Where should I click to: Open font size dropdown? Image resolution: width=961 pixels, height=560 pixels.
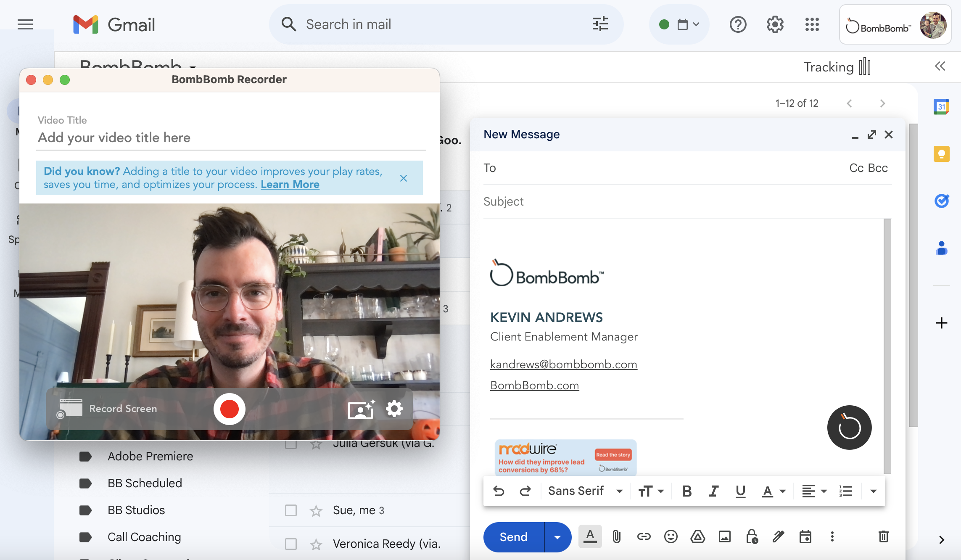tap(651, 491)
